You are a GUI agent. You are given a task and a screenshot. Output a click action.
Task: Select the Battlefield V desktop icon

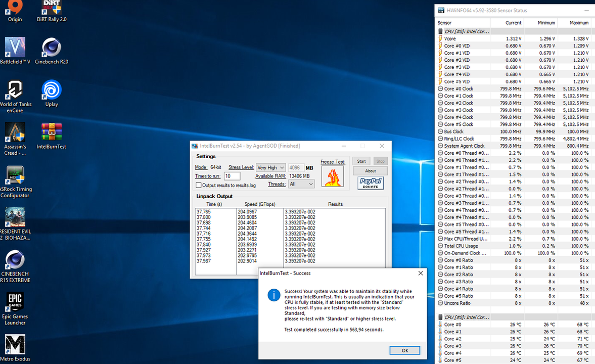(15, 51)
